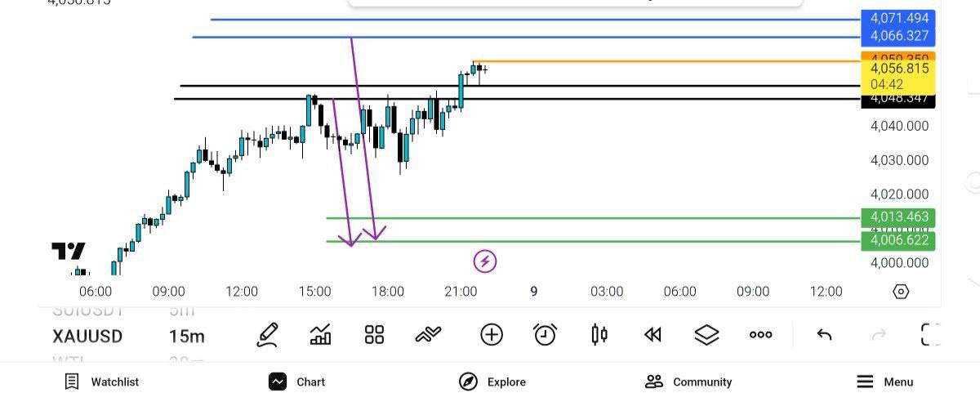Click the purple lightning bolt event marker

[485, 261]
